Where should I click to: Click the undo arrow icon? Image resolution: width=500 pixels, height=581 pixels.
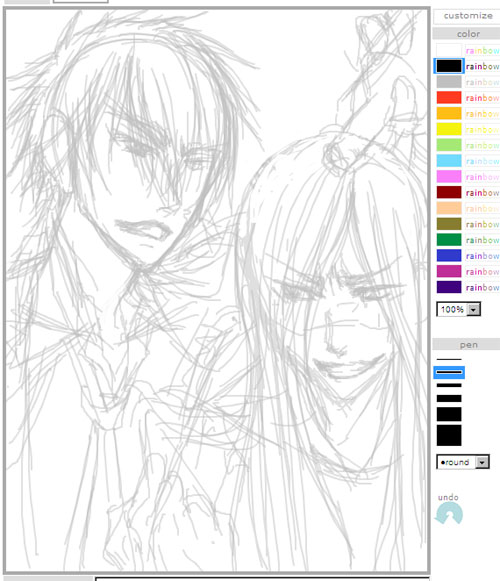point(449,513)
